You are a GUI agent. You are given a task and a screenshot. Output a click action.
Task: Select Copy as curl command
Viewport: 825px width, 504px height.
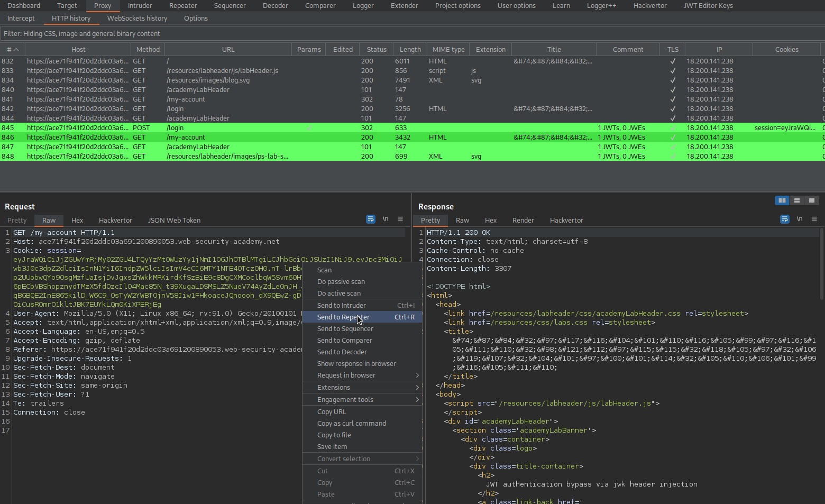tap(362, 424)
